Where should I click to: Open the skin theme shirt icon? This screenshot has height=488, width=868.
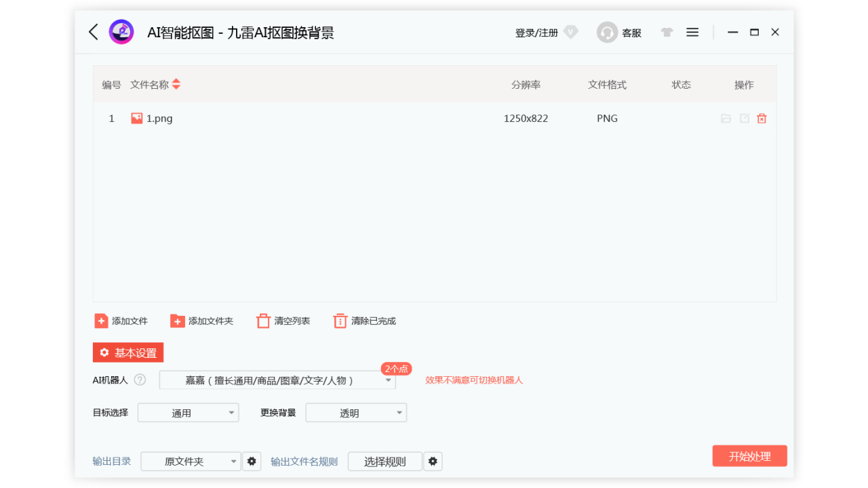(x=667, y=33)
